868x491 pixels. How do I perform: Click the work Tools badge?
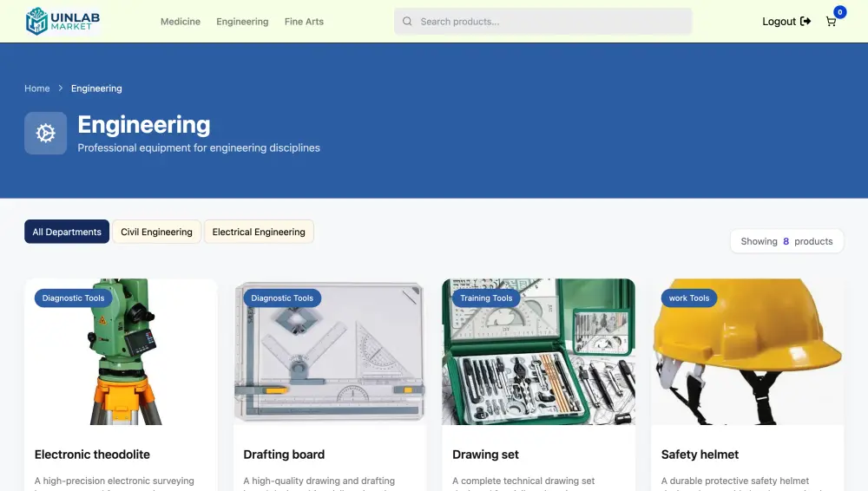(689, 298)
